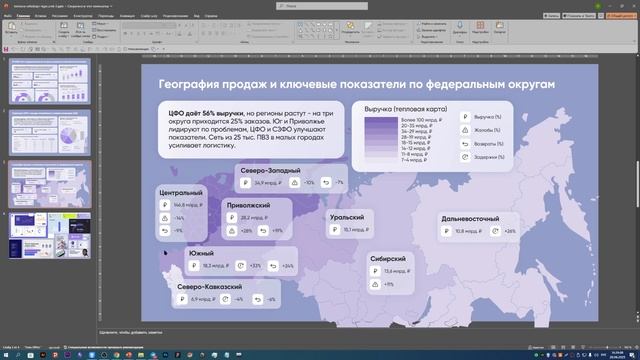Click the Paste (Вставить) button
The width and height of the screenshot is (640, 360).
(11, 29)
